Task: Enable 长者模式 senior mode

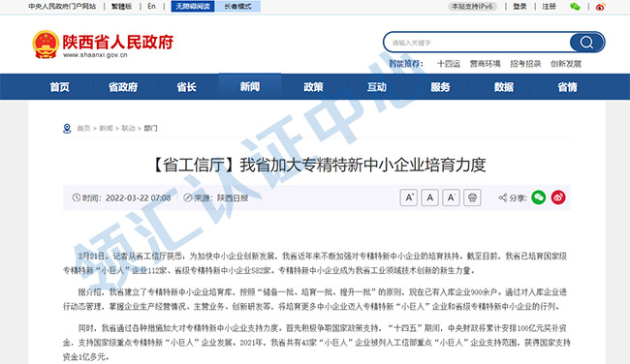Action: pyautogui.click(x=237, y=7)
